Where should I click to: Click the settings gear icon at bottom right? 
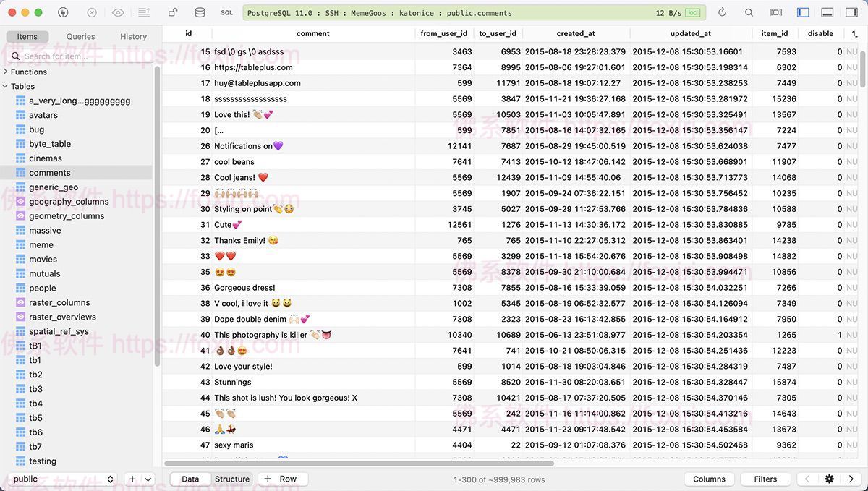[x=829, y=479]
